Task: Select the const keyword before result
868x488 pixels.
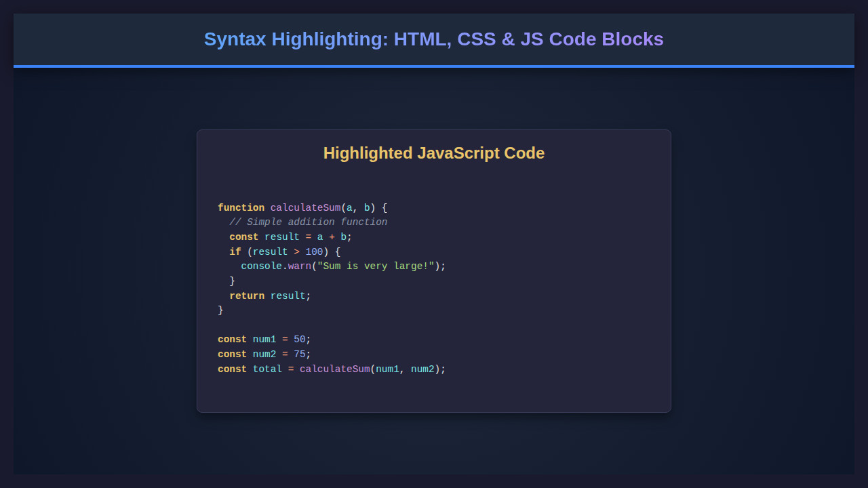Action: (x=243, y=237)
